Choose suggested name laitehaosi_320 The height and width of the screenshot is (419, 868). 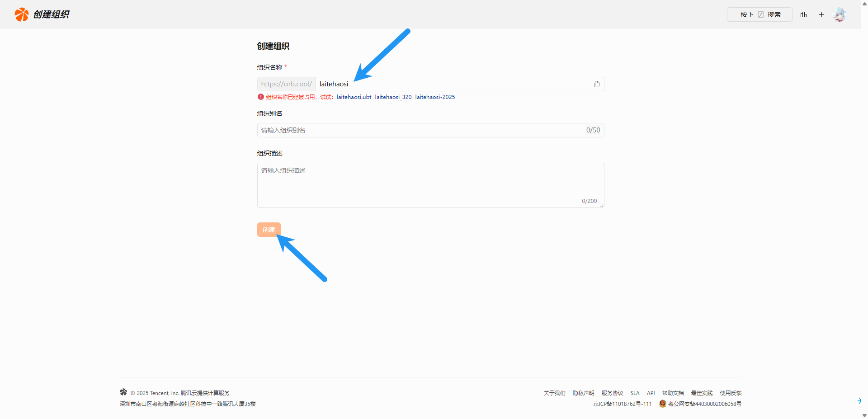[393, 97]
